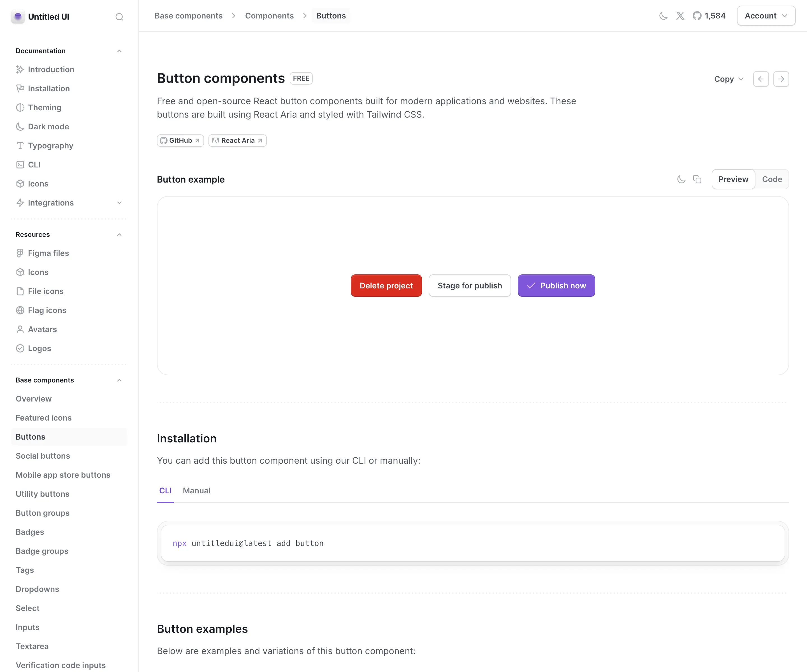Collapse the Documentation section

119,51
